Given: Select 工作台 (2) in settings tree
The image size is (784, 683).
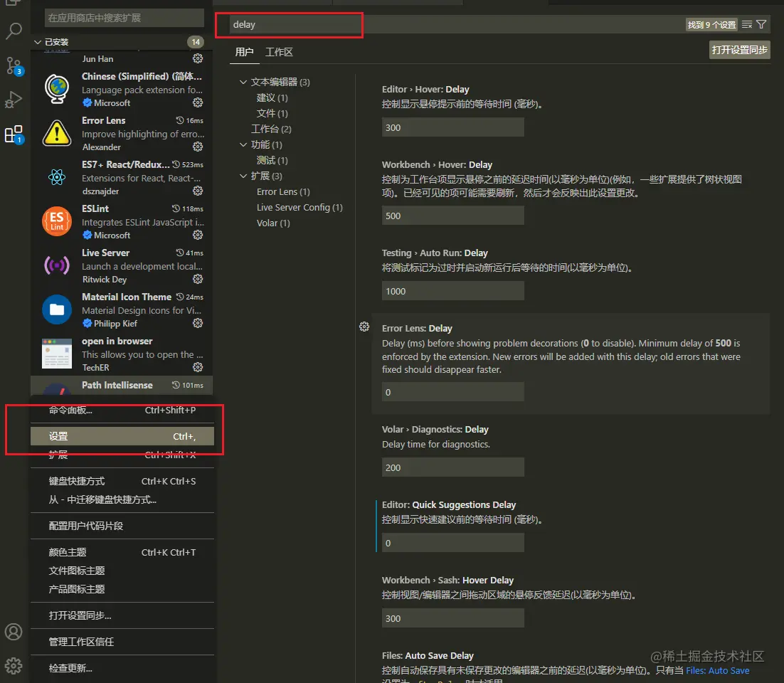Looking at the screenshot, I should coord(271,129).
